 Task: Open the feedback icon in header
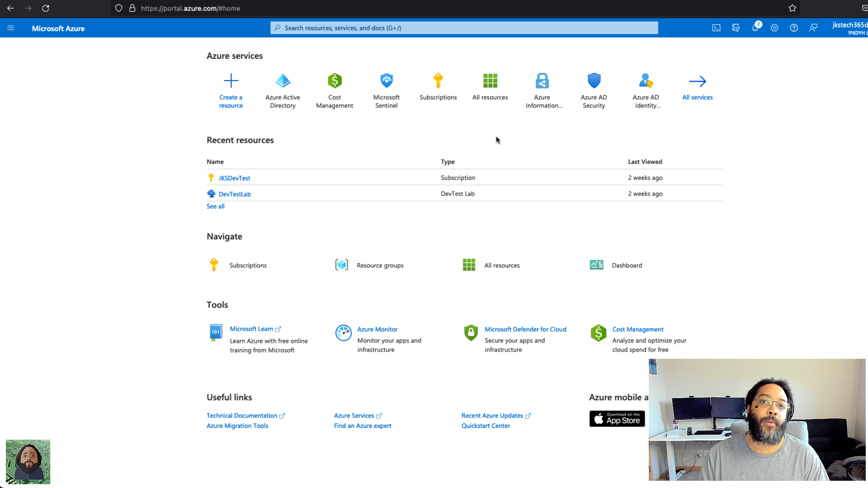pyautogui.click(x=813, y=28)
